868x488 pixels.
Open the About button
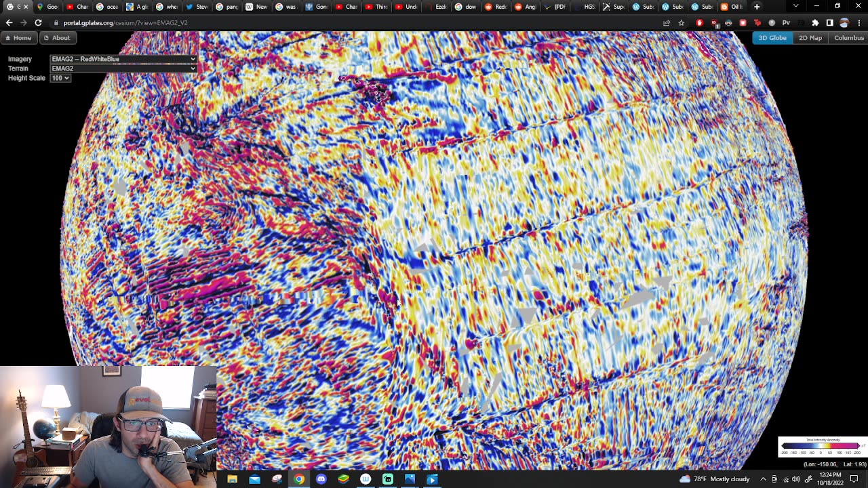(57, 38)
